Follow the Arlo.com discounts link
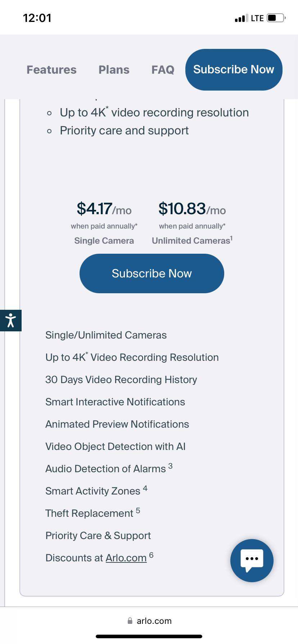The height and width of the screenshot is (644, 298). point(126,558)
